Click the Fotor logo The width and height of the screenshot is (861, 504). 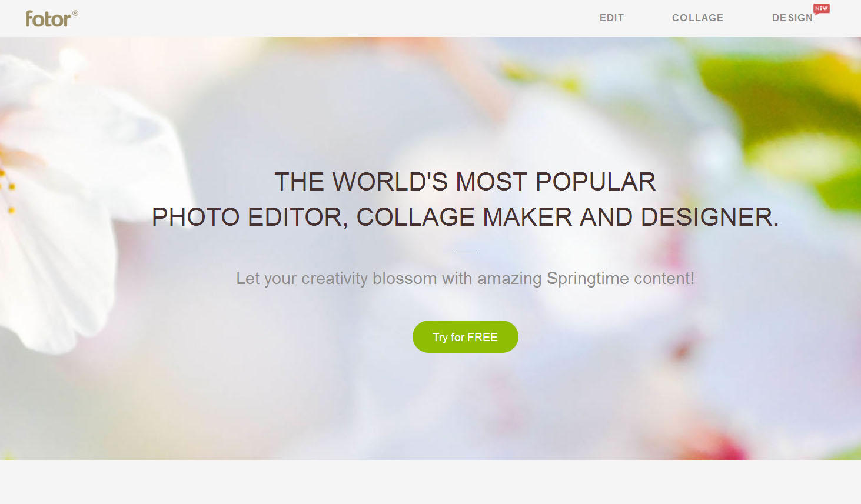pyautogui.click(x=48, y=19)
